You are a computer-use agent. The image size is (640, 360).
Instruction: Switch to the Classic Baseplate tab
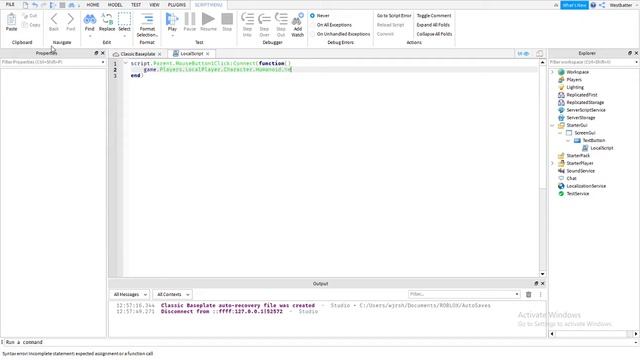pyautogui.click(x=138, y=54)
